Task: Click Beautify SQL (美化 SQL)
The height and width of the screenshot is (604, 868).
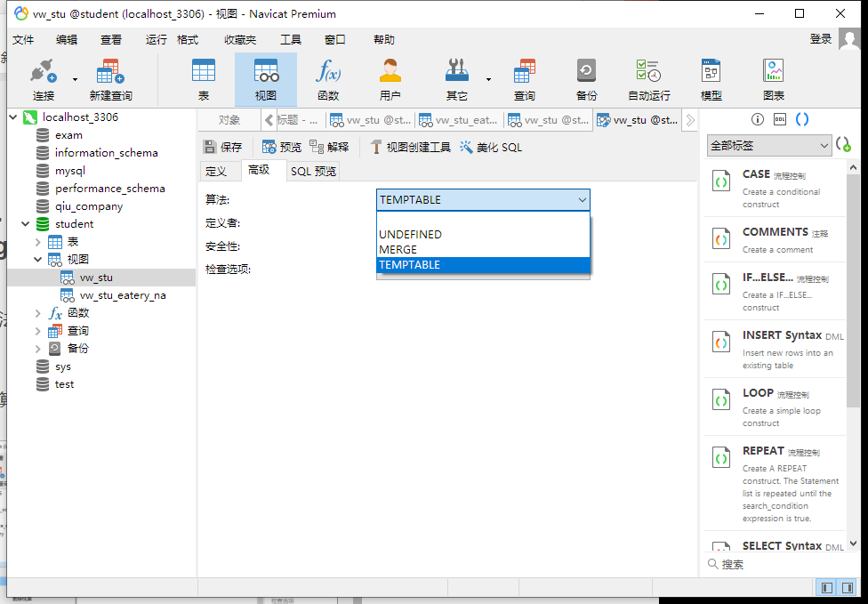Action: pos(491,147)
